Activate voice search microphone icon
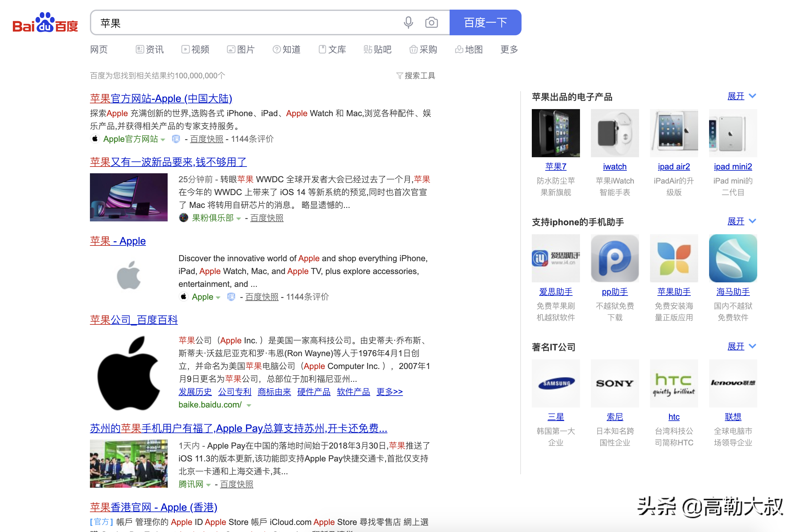Screen dimensions: 799x532 click(408, 23)
